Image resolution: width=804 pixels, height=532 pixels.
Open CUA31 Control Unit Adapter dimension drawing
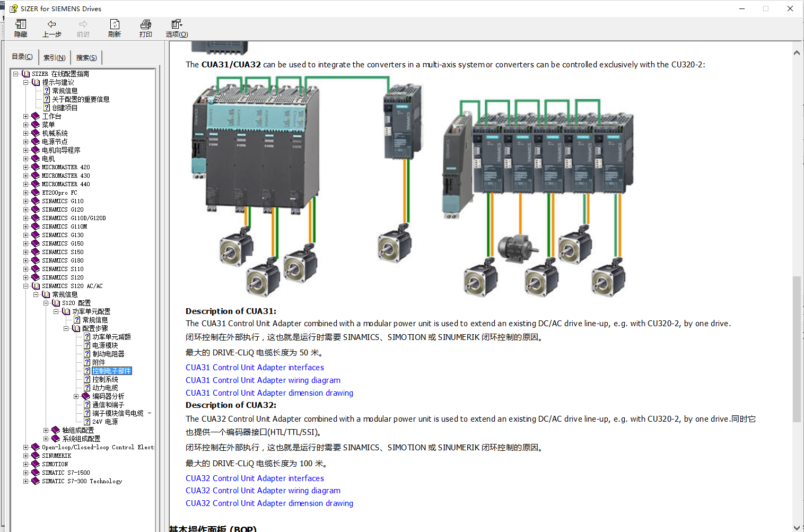pos(269,393)
